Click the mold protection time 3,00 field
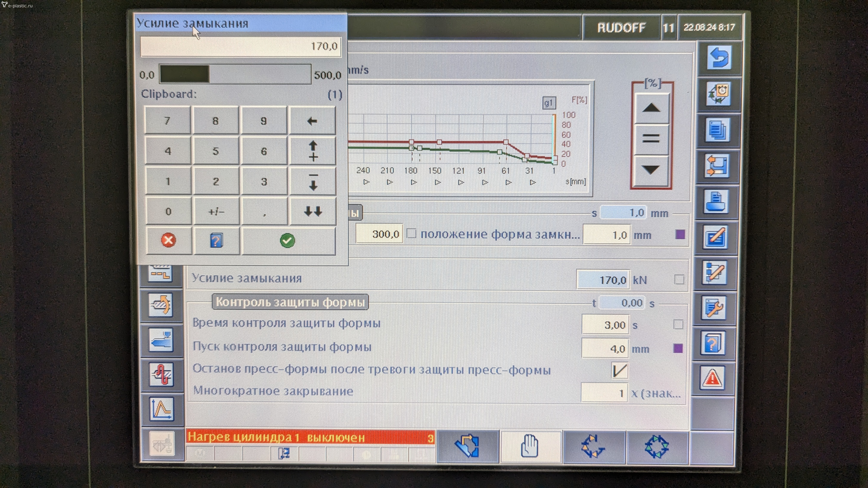Image resolution: width=868 pixels, height=488 pixels. [x=605, y=325]
